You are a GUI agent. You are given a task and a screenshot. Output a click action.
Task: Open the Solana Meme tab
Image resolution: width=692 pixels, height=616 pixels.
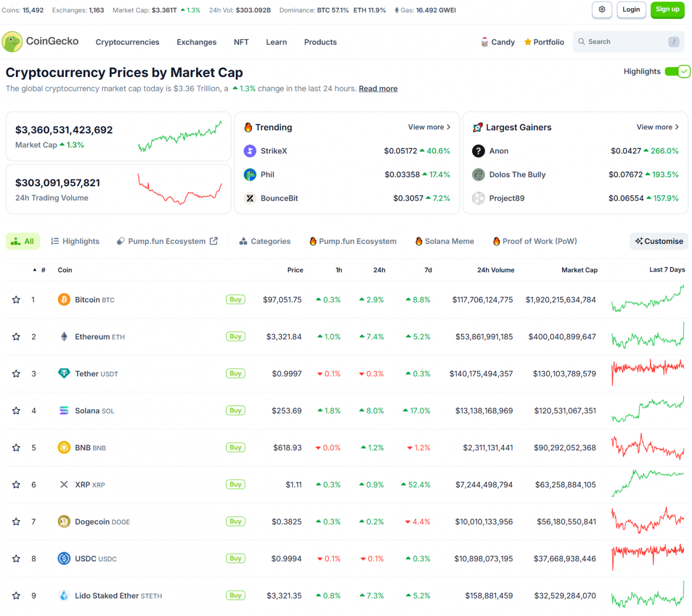444,241
